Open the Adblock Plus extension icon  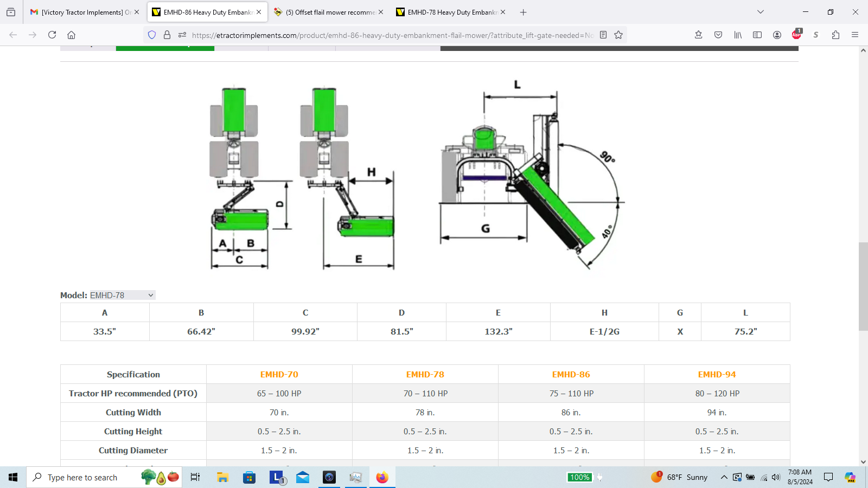click(796, 35)
